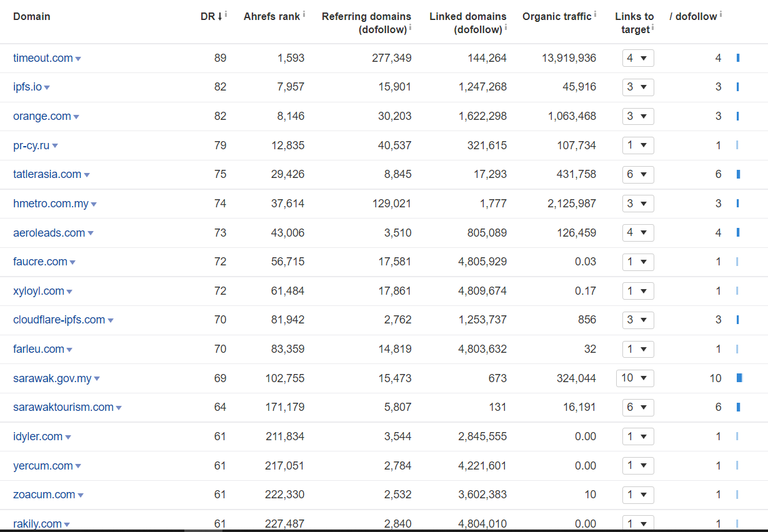Show the info icon beside Referring domains
This screenshot has width=768, height=532.
coord(410,27)
